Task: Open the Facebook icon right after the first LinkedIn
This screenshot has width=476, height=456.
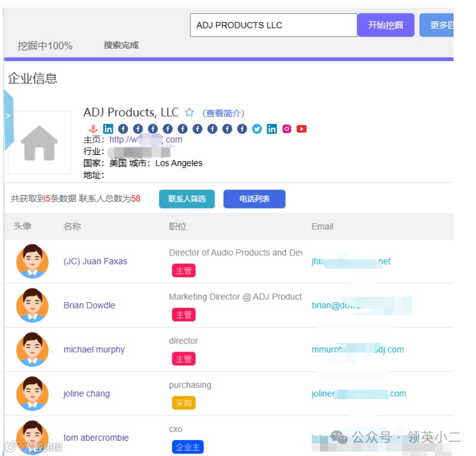Action: 123,129
